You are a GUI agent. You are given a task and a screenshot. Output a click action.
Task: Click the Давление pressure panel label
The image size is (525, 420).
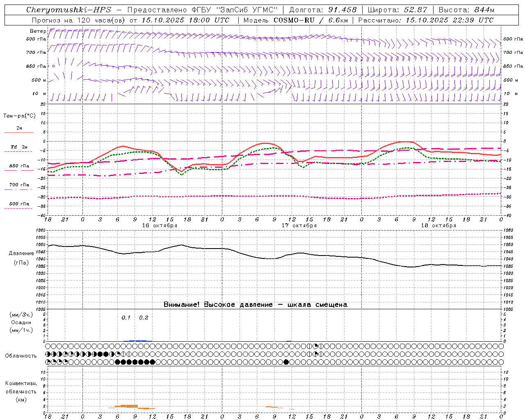21,253
